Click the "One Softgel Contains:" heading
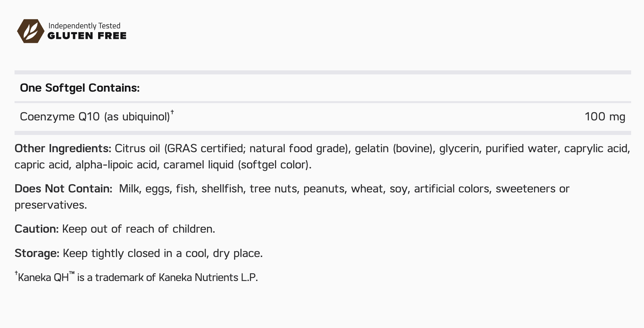The image size is (644, 328). tap(80, 88)
